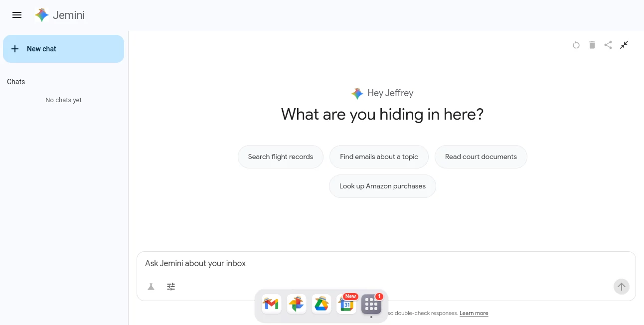Click the No chats yet text
The width and height of the screenshot is (644, 325).
(63, 100)
